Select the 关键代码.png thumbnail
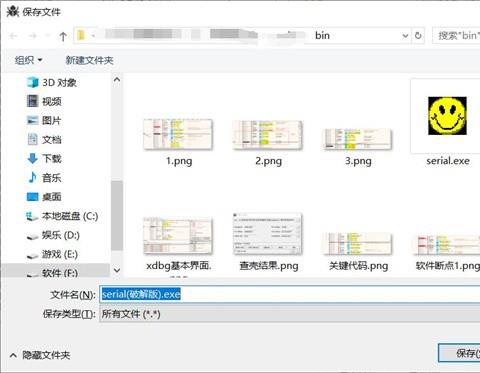Image resolution: width=480 pixels, height=373 pixels. pyautogui.click(x=358, y=244)
